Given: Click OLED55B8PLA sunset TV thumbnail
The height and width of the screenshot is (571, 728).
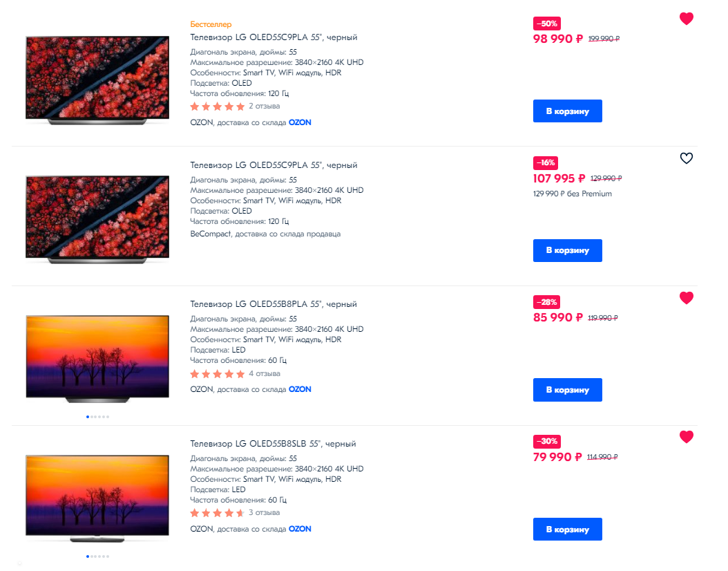Looking at the screenshot, I should [97, 359].
